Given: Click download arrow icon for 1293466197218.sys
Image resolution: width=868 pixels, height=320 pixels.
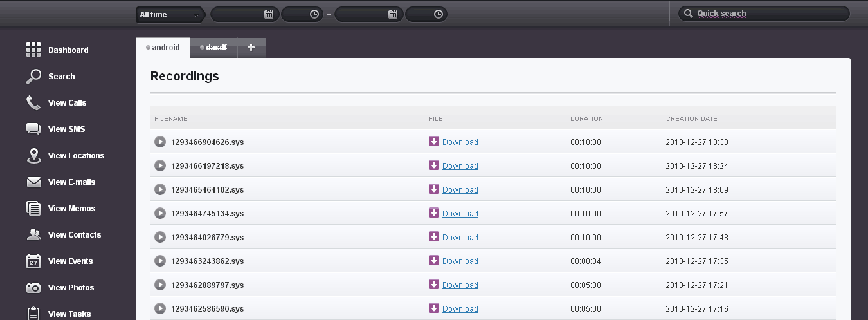Looking at the screenshot, I should 434,165.
